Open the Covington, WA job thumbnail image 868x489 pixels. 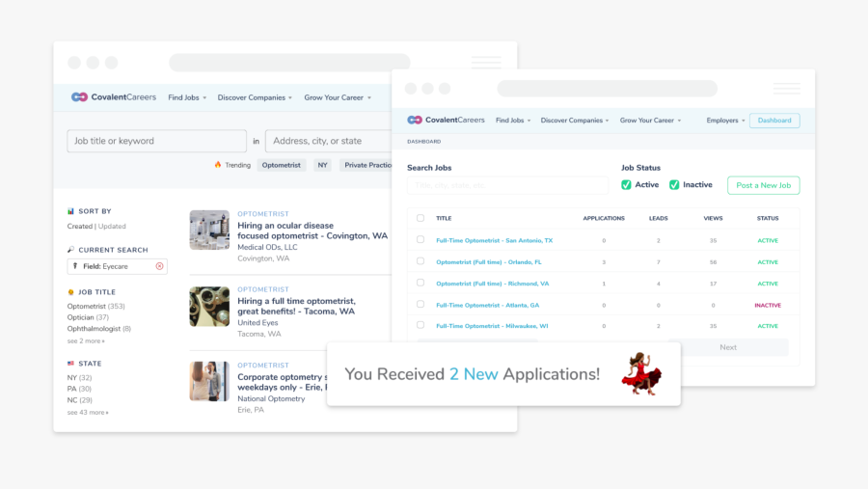pos(209,231)
